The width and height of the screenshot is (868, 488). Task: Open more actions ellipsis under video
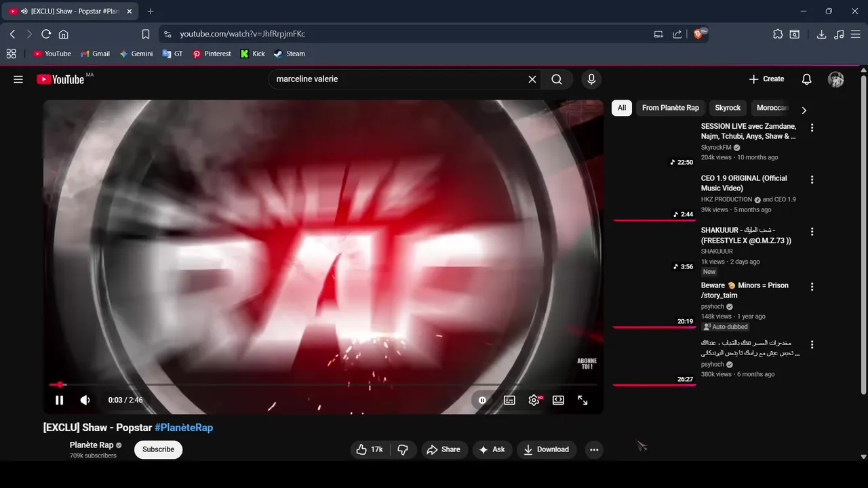coord(594,449)
